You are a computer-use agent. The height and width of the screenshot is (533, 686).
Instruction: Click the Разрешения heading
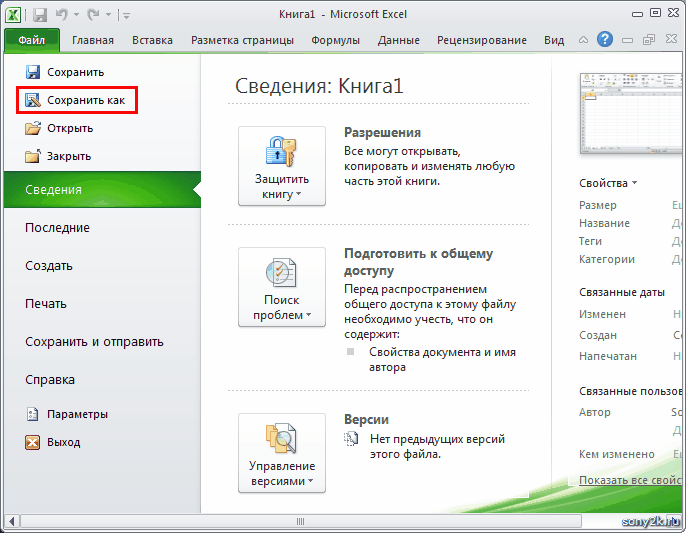[382, 133]
